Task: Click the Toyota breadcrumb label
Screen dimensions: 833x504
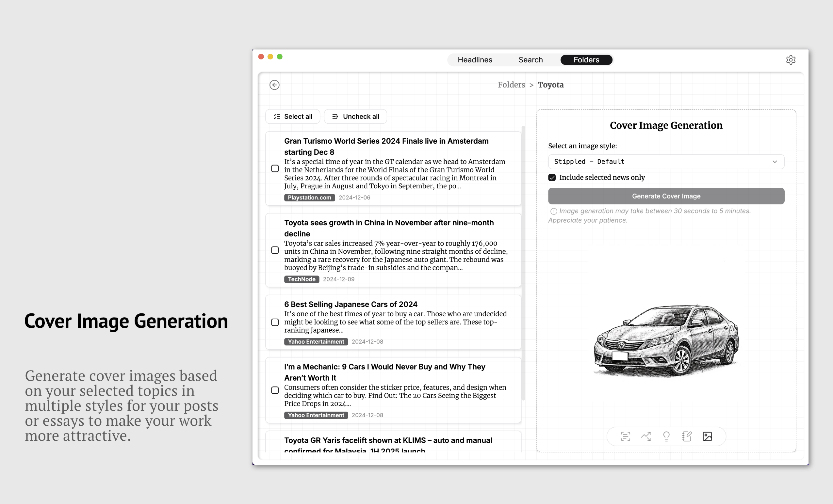Action: coord(550,85)
